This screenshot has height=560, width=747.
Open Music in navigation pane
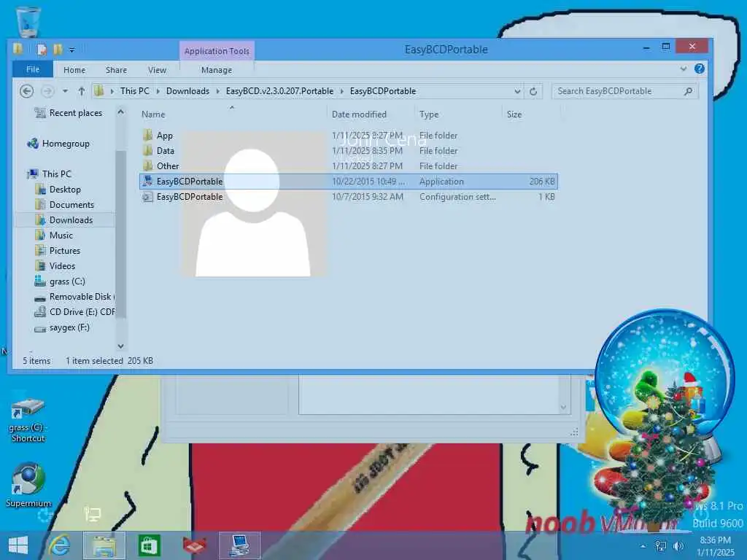point(54,236)
